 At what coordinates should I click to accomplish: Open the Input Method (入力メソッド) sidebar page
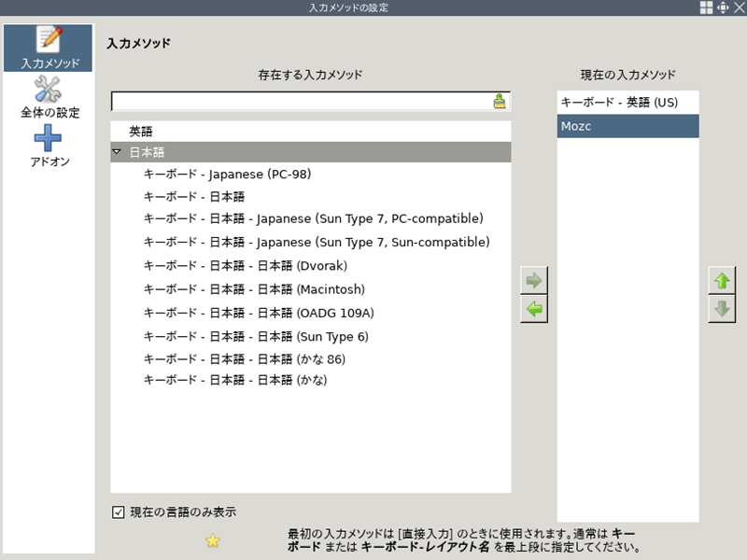pyautogui.click(x=49, y=49)
